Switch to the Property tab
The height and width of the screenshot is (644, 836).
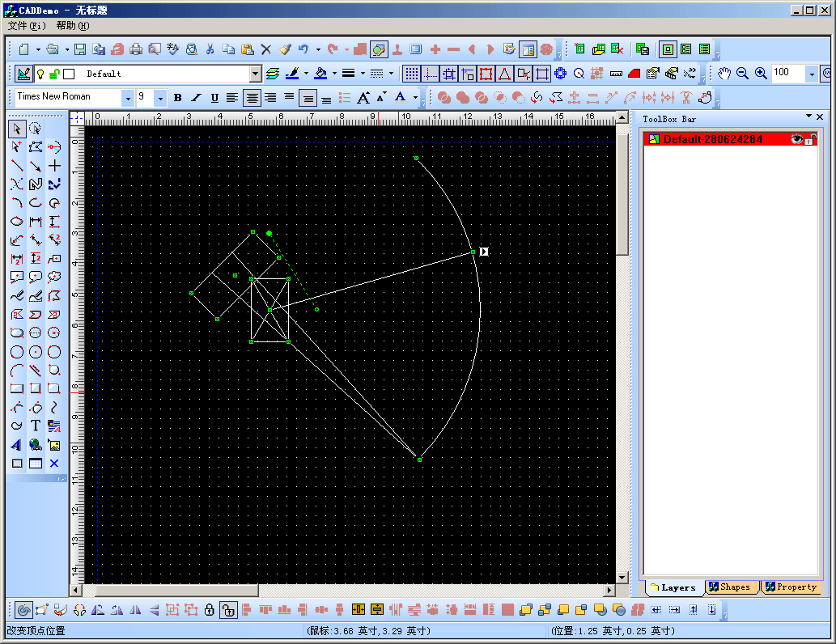(791, 587)
